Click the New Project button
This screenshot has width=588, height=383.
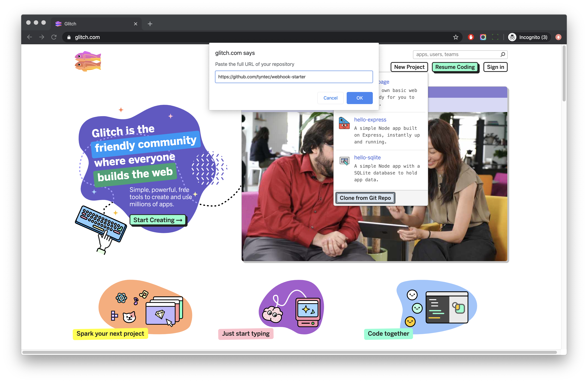409,67
